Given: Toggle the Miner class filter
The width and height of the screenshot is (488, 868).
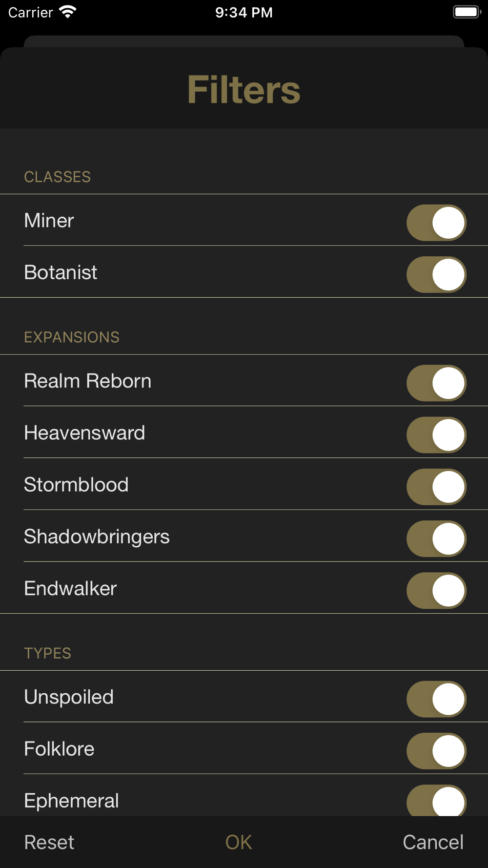Looking at the screenshot, I should (x=436, y=223).
